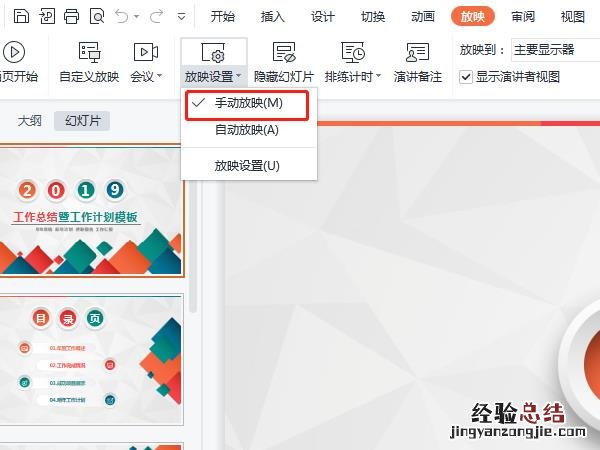
Task: Toggle the 显示演讲者视图 checkbox
Action: 466,77
